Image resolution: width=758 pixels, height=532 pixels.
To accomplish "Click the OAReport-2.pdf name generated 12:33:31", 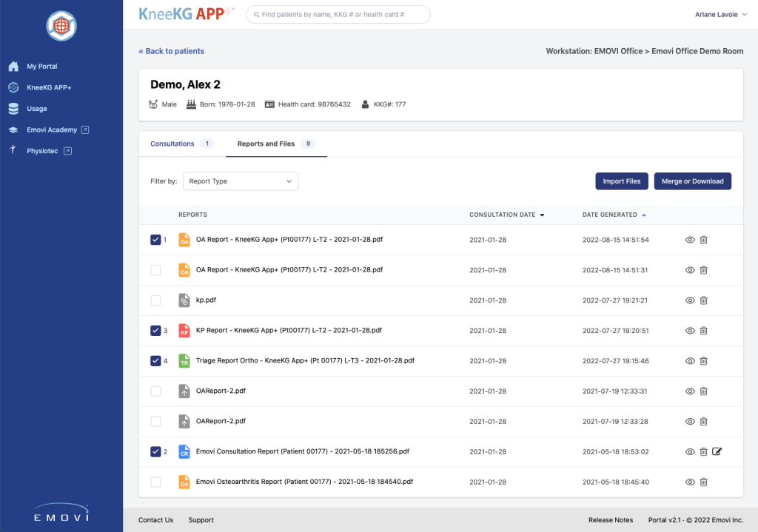I will (221, 391).
